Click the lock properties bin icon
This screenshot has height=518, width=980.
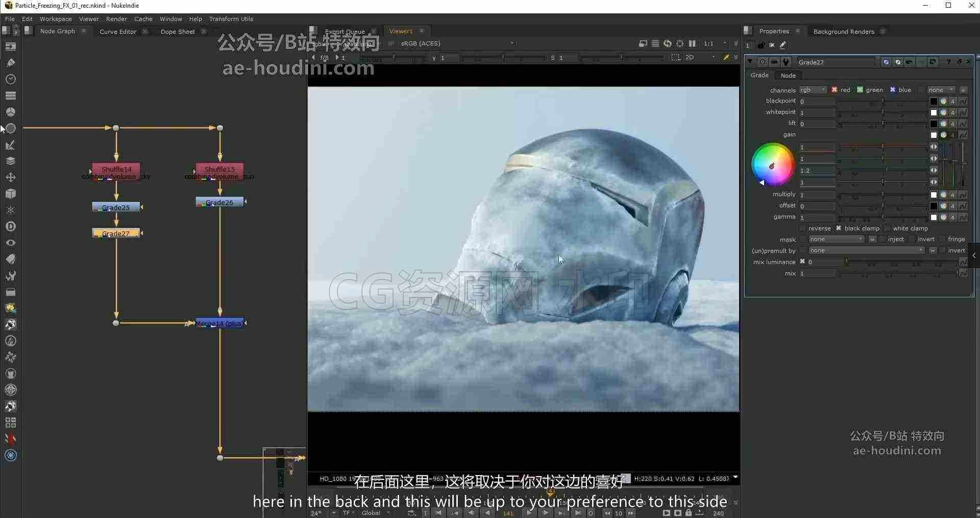click(761, 45)
